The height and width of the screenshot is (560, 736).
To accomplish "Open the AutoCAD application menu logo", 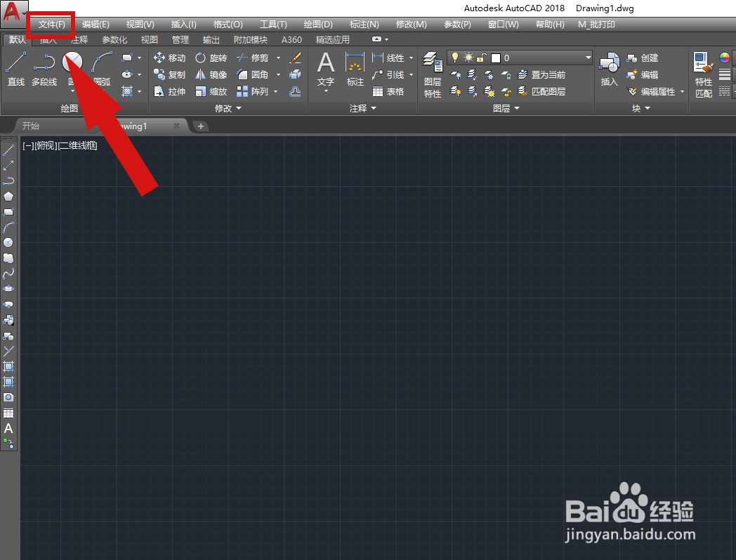I will (x=12, y=13).
